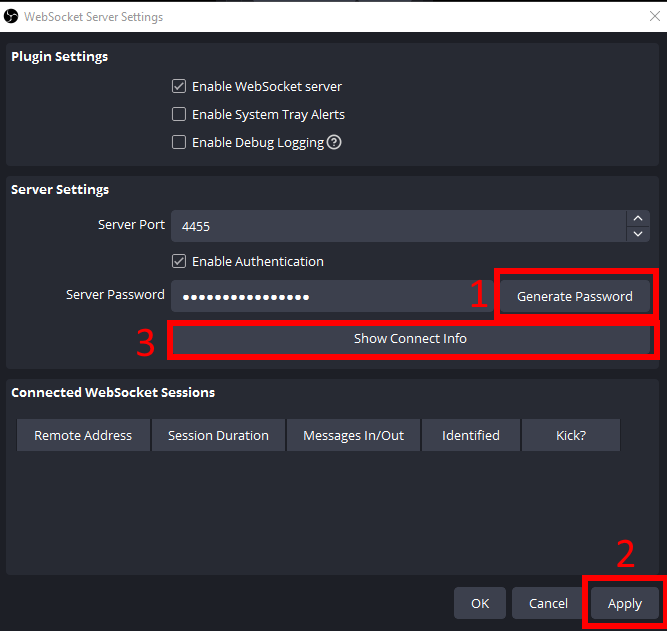Click the Messages In/Out column header
Viewport: 667px width, 631px height.
click(x=353, y=436)
